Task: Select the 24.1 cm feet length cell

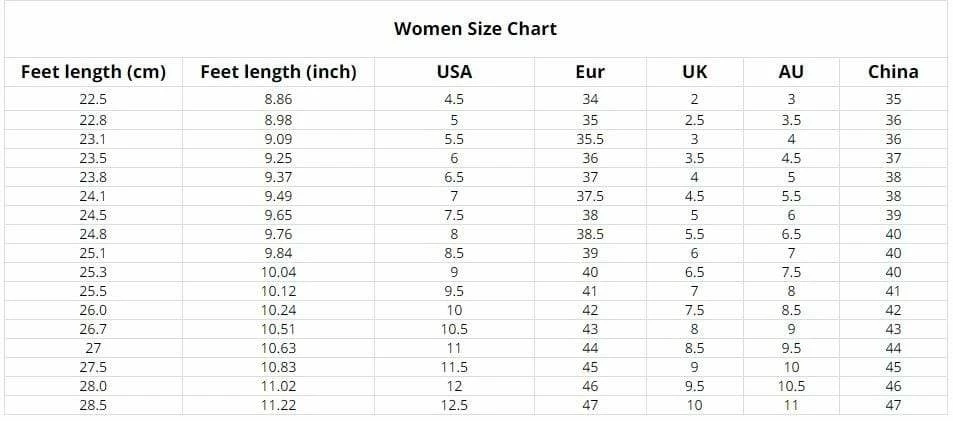Action: pos(93,196)
